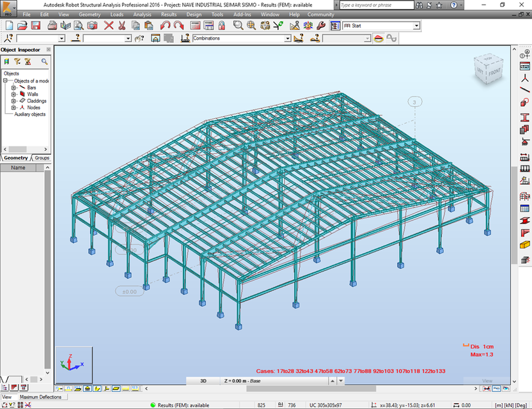
Task: Open the Combinations load case dropdown
Action: (x=289, y=38)
